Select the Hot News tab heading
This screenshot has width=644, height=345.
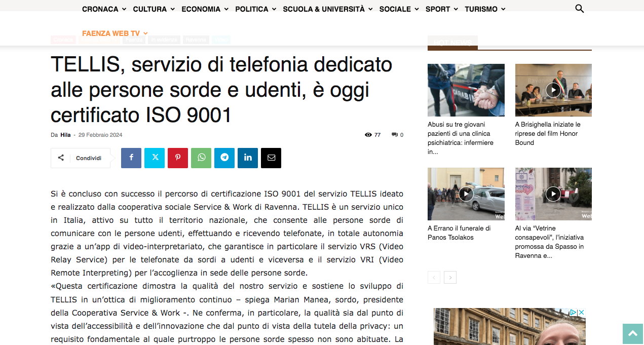pyautogui.click(x=452, y=43)
